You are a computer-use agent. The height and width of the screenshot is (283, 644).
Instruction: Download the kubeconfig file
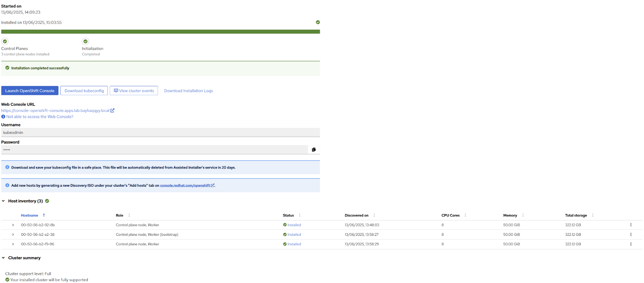(84, 91)
